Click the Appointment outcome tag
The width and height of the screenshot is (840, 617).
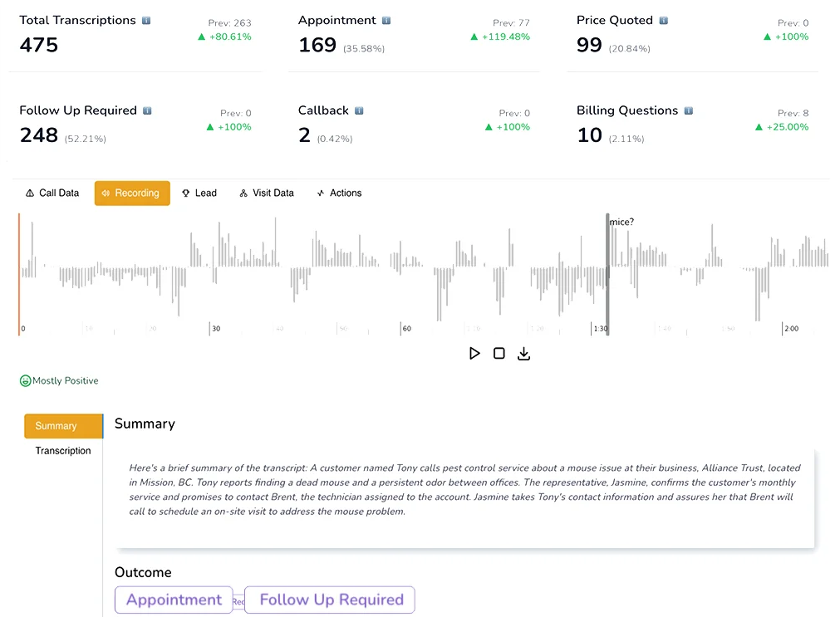[x=174, y=600]
